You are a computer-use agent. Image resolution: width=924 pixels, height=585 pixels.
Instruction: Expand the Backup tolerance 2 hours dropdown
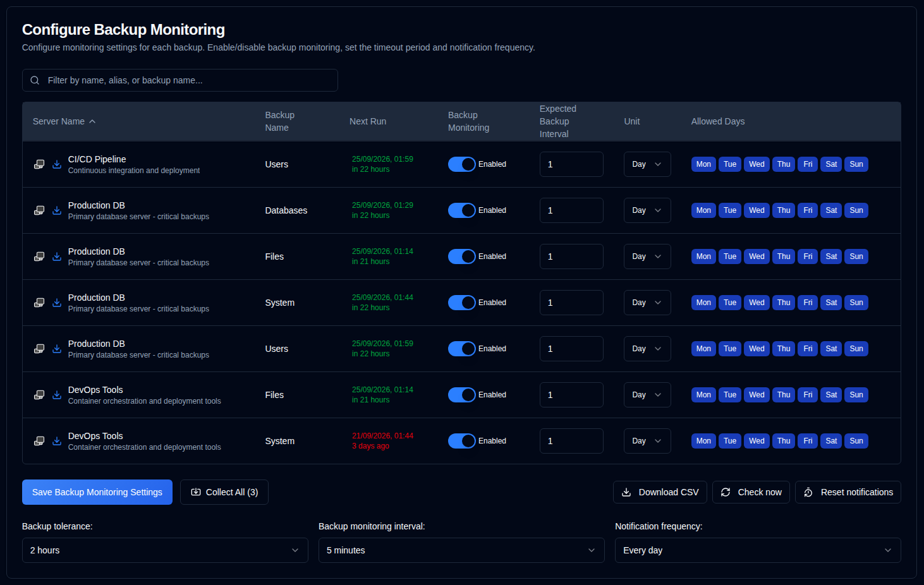coord(165,550)
